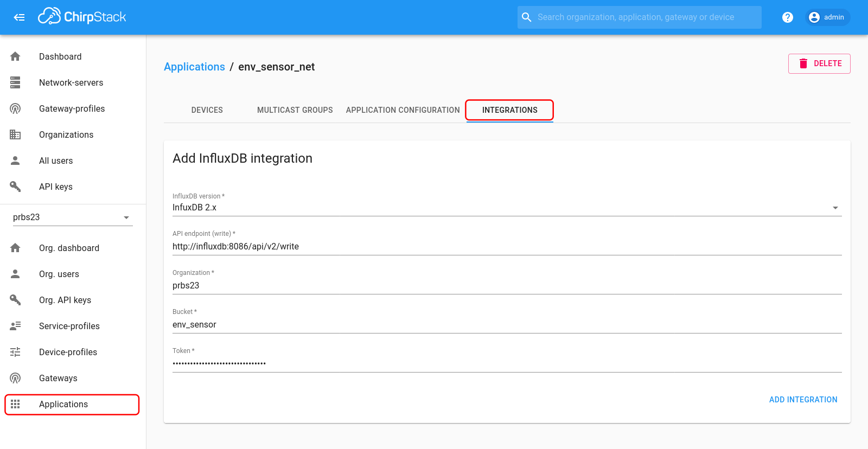Click the Org. API keys key icon
Screen dimensions: 868x449
(x=15, y=300)
